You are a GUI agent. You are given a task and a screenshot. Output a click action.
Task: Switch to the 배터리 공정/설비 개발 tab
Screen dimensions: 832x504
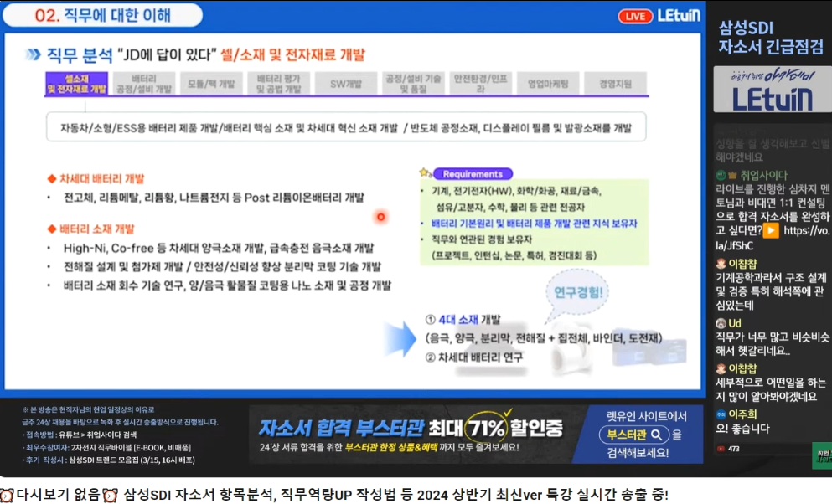143,83
